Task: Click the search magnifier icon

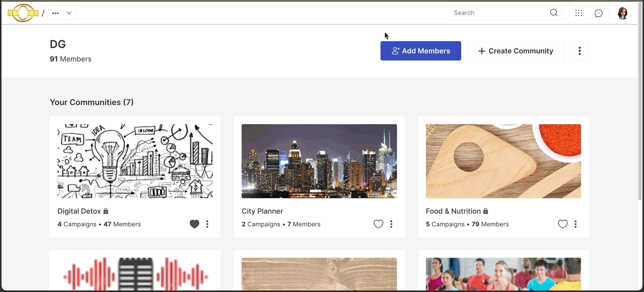Action: tap(554, 13)
